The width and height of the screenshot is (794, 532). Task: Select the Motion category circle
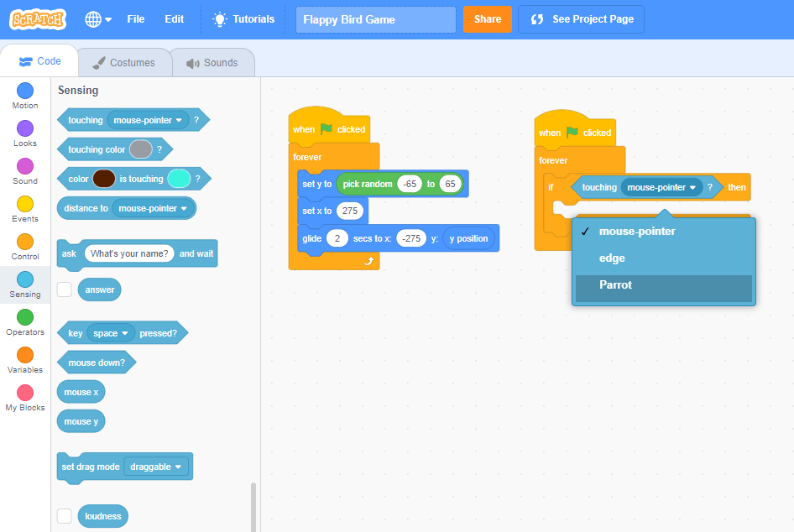pyautogui.click(x=25, y=91)
